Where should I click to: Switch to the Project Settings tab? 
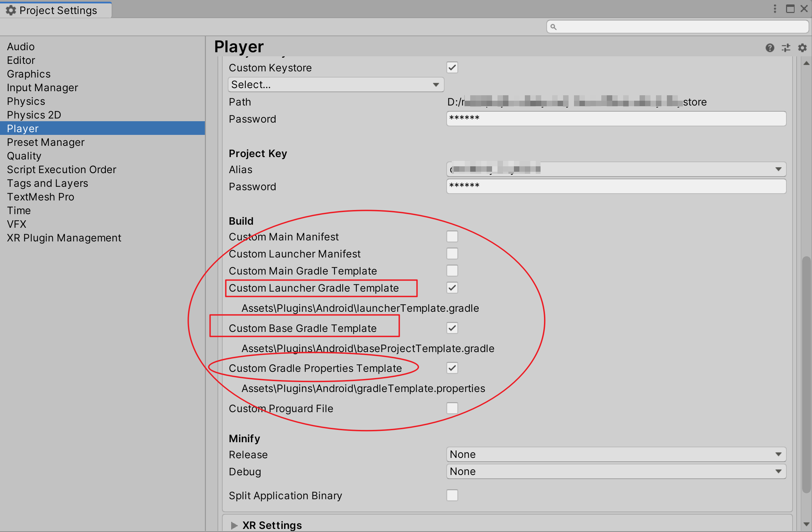(x=56, y=10)
